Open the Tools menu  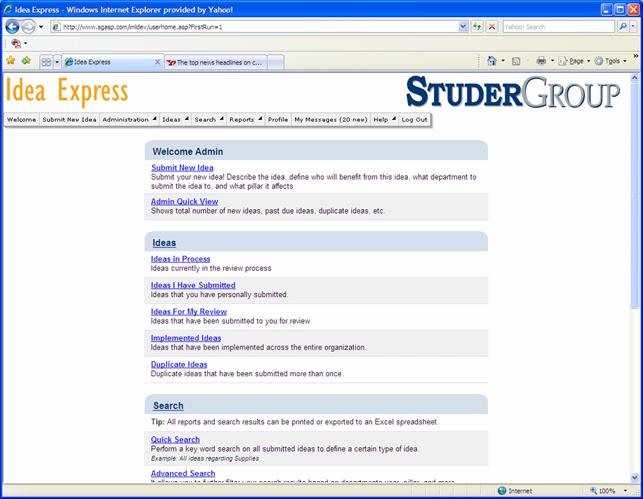coord(611,61)
